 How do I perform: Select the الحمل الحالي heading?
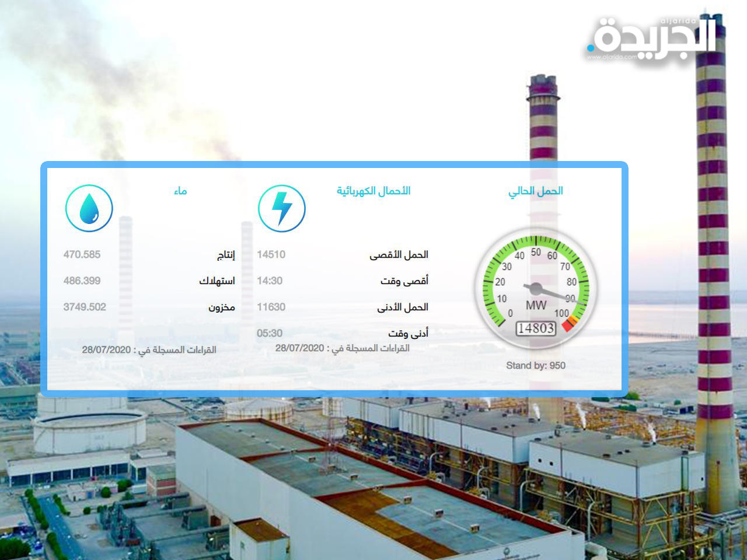point(535,191)
